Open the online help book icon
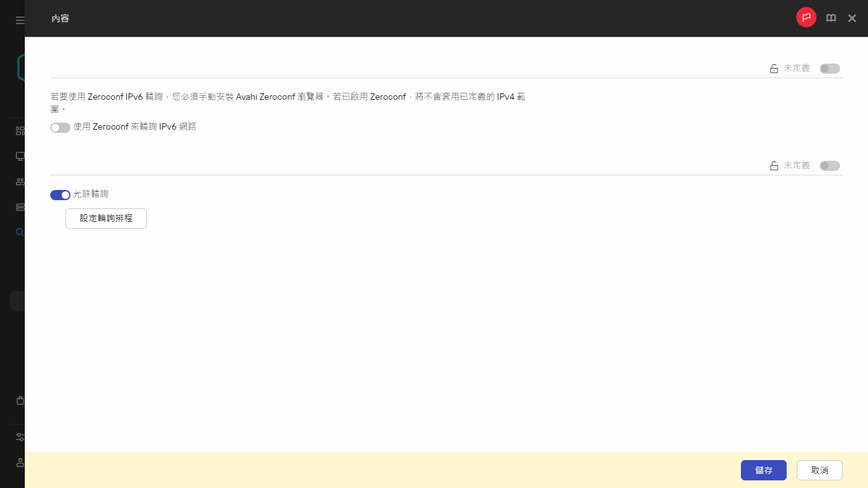868x488 pixels. point(831,18)
